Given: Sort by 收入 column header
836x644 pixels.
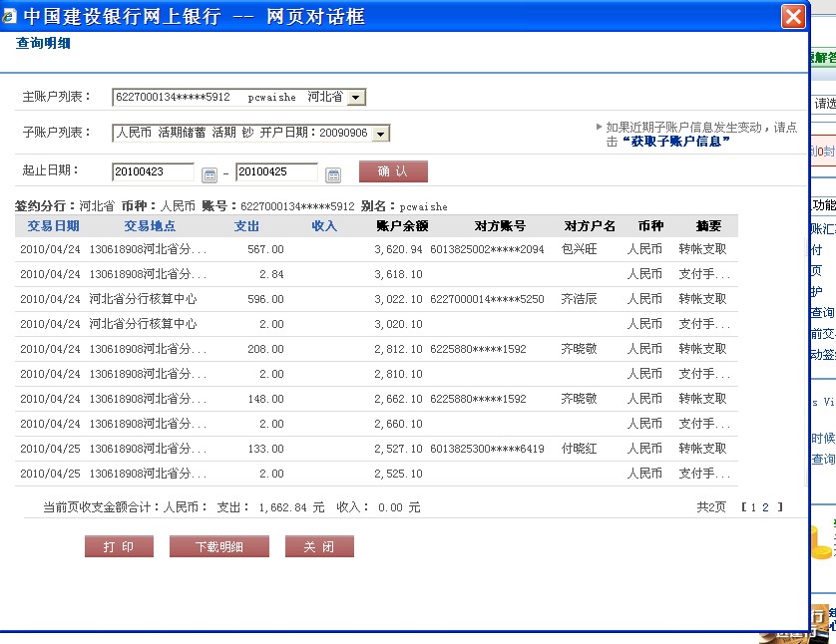Looking at the screenshot, I should pos(324,226).
